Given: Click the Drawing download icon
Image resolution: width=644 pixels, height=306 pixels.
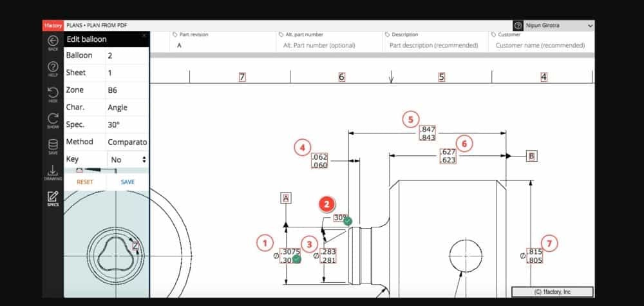Looking at the screenshot, I should 53,171.
